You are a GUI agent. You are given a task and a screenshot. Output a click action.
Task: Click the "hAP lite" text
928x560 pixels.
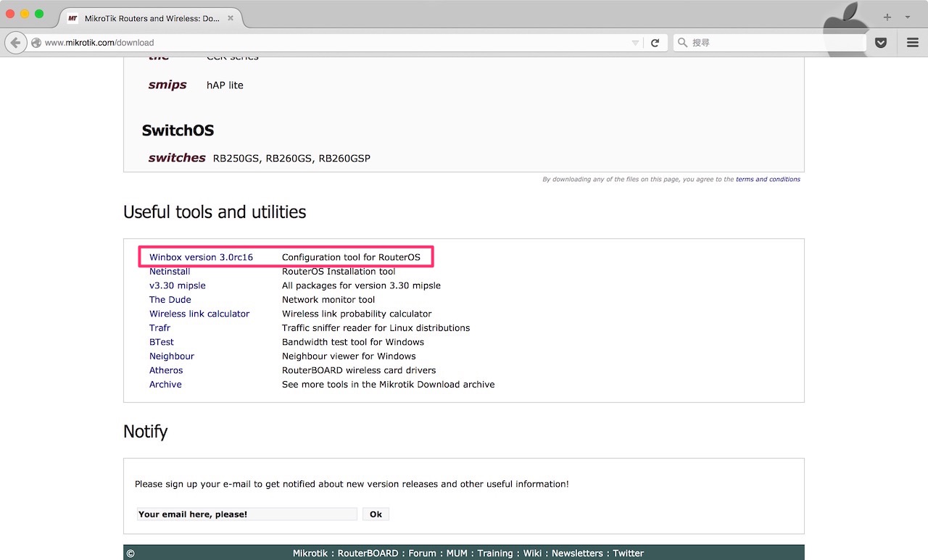pos(225,85)
